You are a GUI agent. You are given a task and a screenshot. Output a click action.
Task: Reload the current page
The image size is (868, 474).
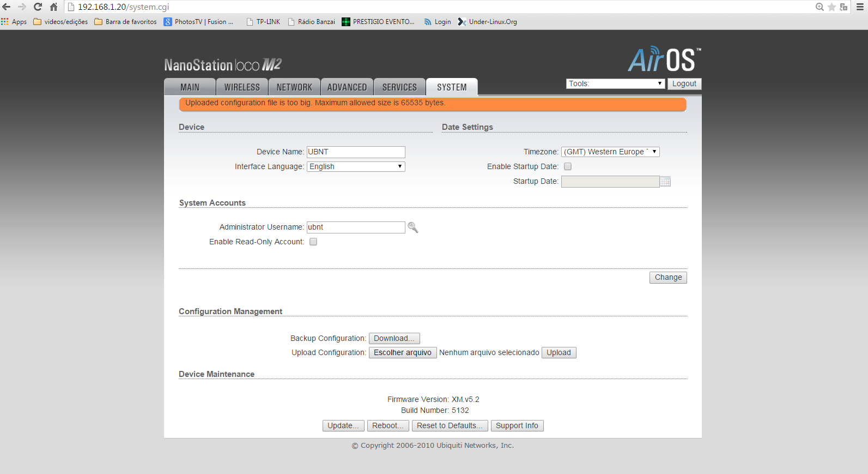pos(38,7)
